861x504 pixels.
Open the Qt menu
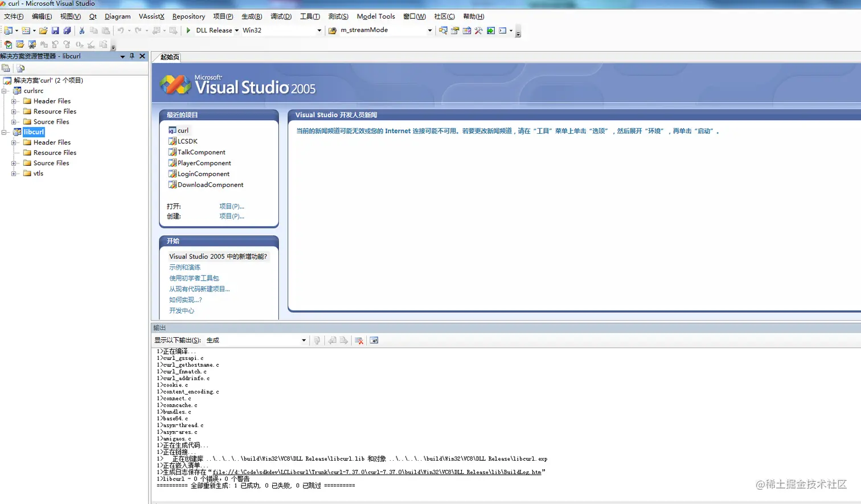tap(93, 17)
